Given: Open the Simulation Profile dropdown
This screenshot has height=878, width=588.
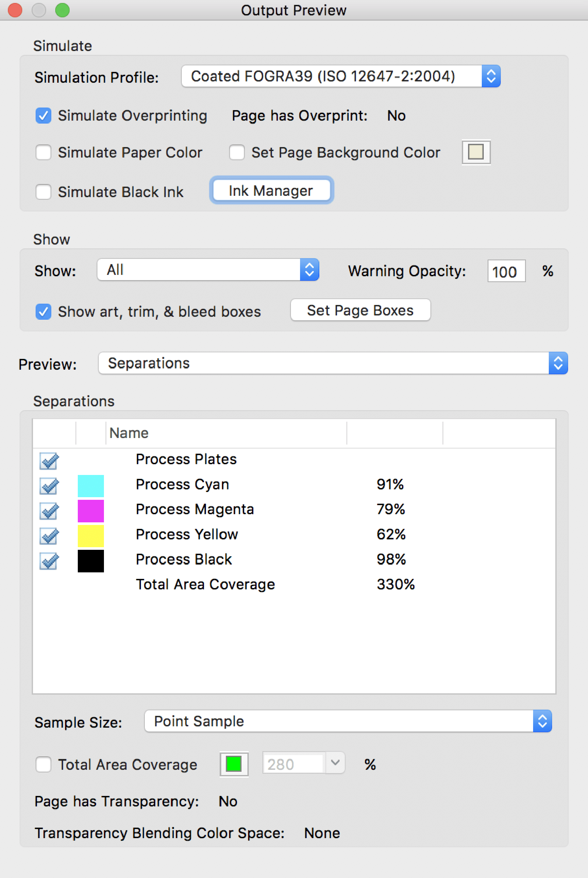Looking at the screenshot, I should (x=341, y=76).
